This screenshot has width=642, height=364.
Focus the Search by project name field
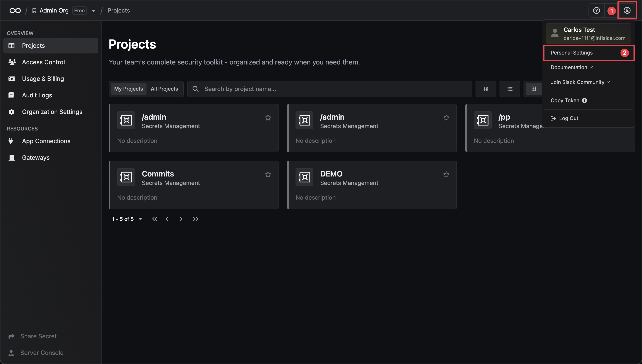tap(329, 89)
